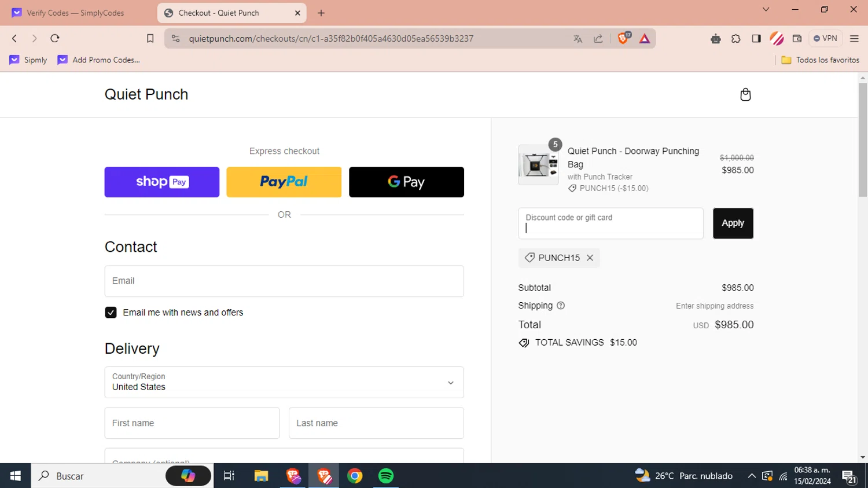This screenshot has width=868, height=488.
Task: Focus the First name field
Action: 192,423
